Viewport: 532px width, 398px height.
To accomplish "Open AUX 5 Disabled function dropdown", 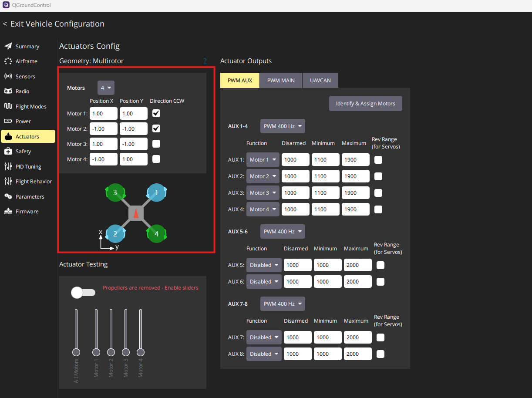I will pos(264,265).
